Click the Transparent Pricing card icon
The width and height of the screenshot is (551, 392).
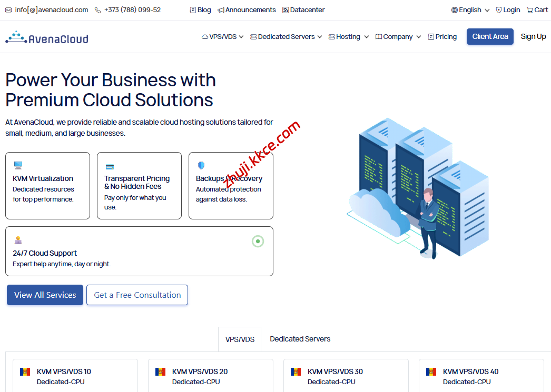coord(110,166)
